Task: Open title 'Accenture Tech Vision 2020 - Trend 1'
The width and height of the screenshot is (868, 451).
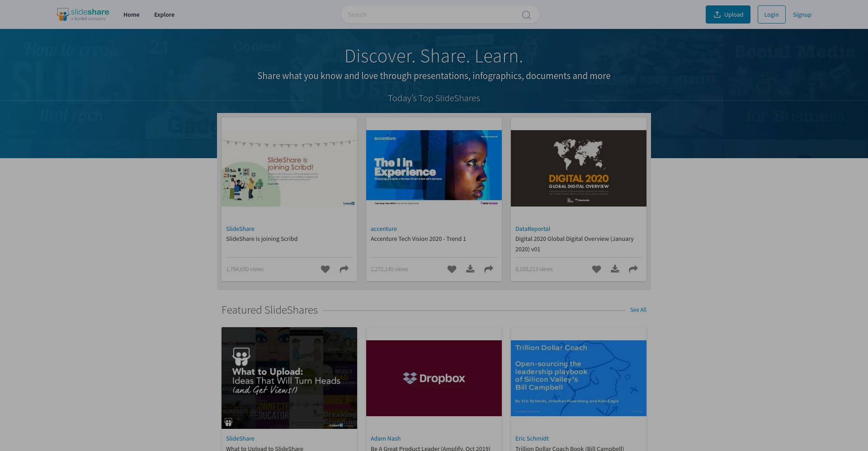Action: [x=418, y=239]
